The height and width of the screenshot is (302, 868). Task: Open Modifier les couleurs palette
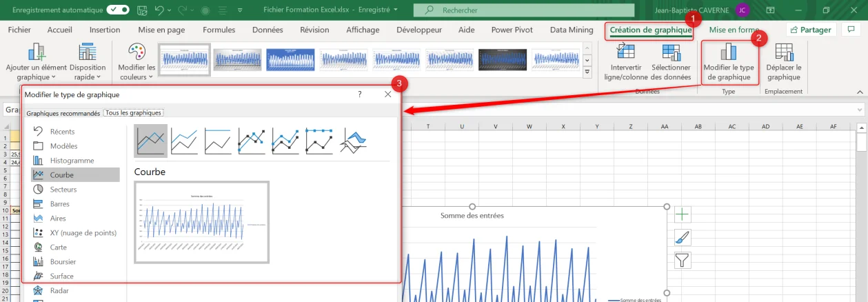click(x=137, y=61)
